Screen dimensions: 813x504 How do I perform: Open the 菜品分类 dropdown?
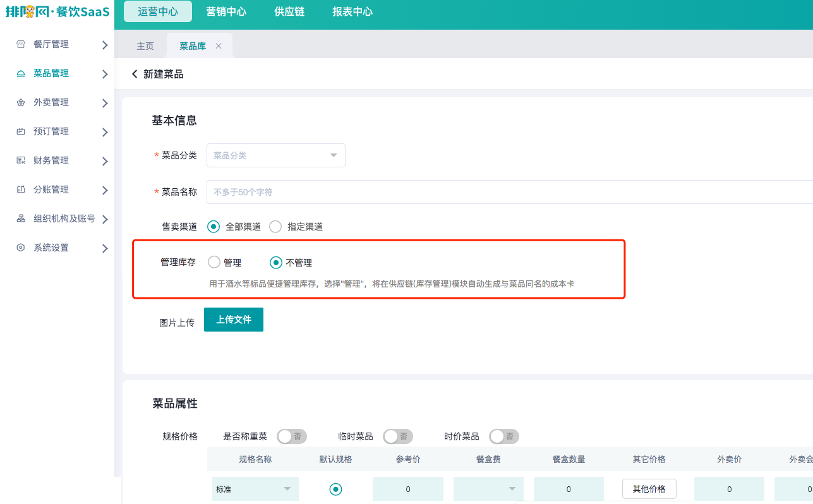[276, 155]
